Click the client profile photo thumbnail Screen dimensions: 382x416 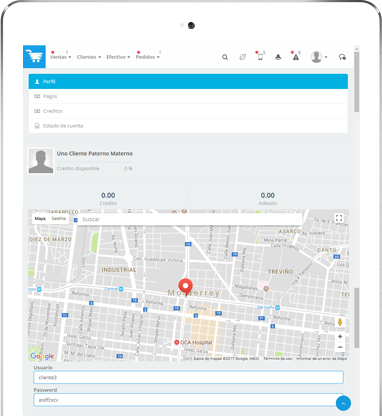tap(41, 161)
